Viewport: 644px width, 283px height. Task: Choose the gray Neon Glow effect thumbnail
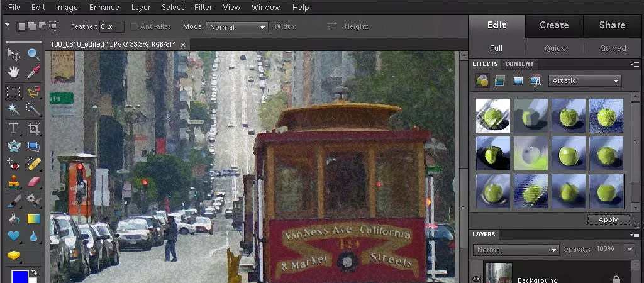[x=531, y=153]
